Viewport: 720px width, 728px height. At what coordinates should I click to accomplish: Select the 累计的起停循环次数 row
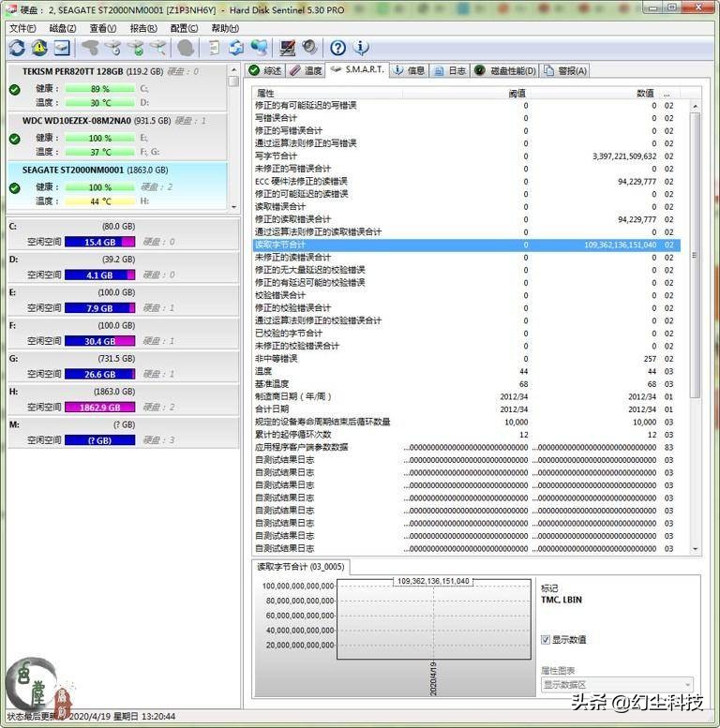tap(467, 435)
